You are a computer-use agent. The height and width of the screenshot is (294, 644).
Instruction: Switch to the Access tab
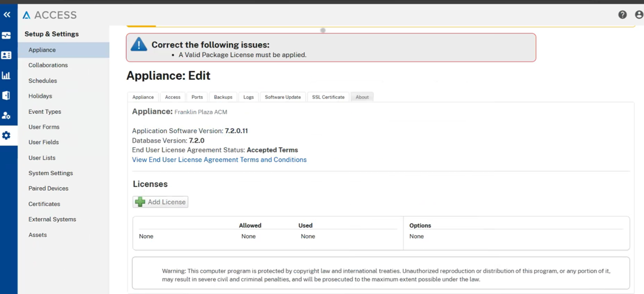tap(173, 97)
